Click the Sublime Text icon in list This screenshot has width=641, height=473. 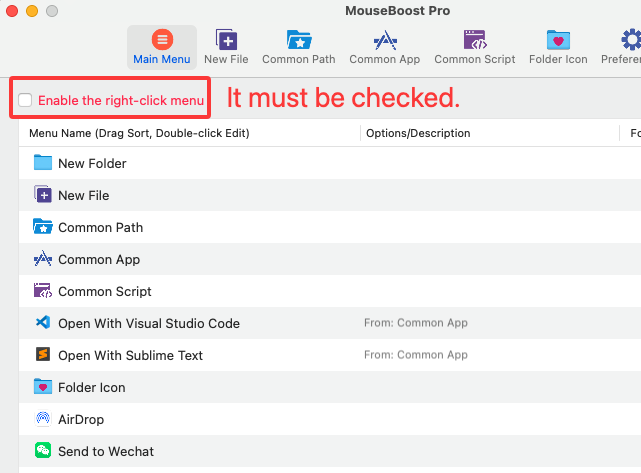tap(43, 354)
